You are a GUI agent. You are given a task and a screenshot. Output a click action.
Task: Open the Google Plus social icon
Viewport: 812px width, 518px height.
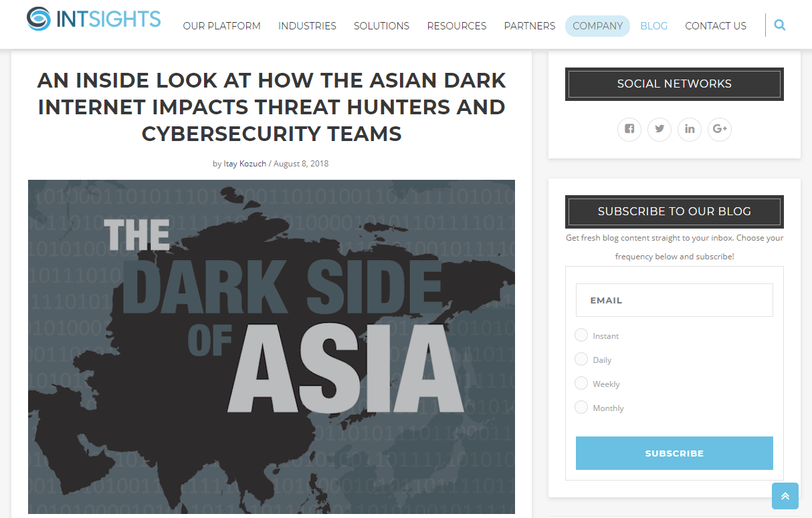720,129
